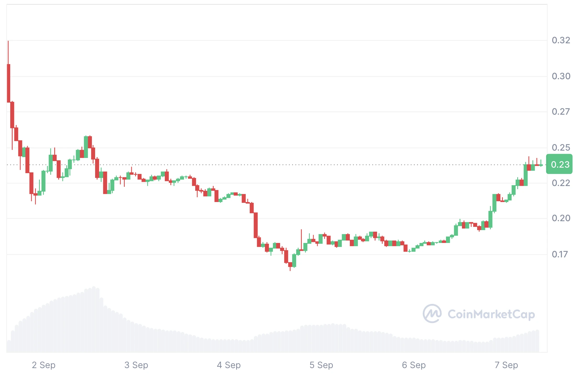Select the 5 Sep date label
The width and height of the screenshot is (588, 382).
coord(321,365)
